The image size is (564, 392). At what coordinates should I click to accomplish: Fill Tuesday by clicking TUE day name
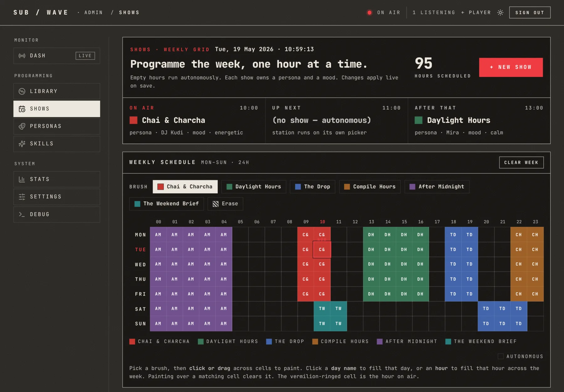coord(140,250)
